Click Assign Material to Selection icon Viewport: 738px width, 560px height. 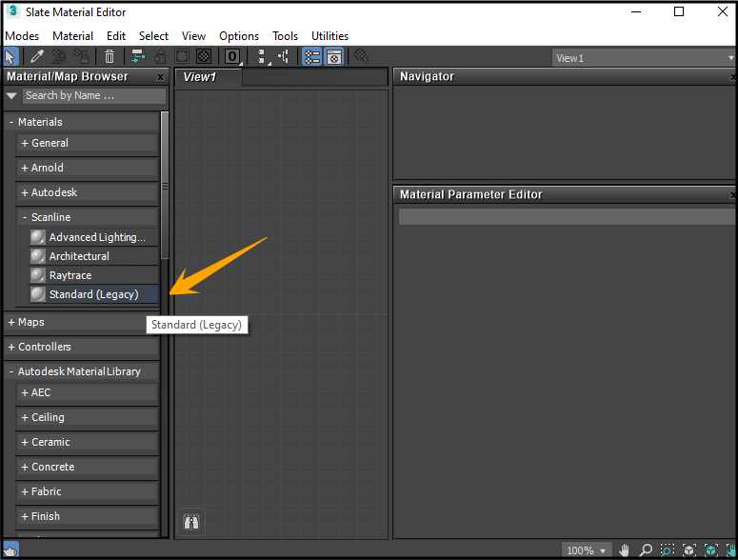coord(82,57)
